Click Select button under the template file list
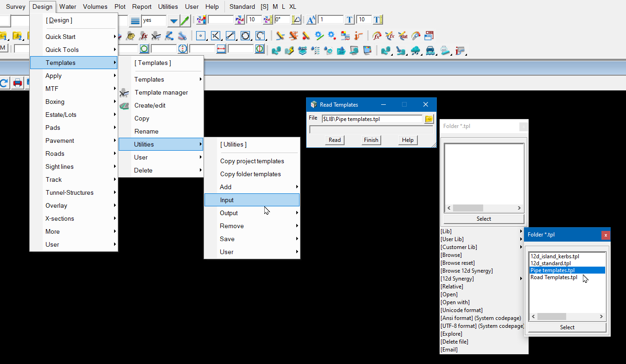 point(567,327)
